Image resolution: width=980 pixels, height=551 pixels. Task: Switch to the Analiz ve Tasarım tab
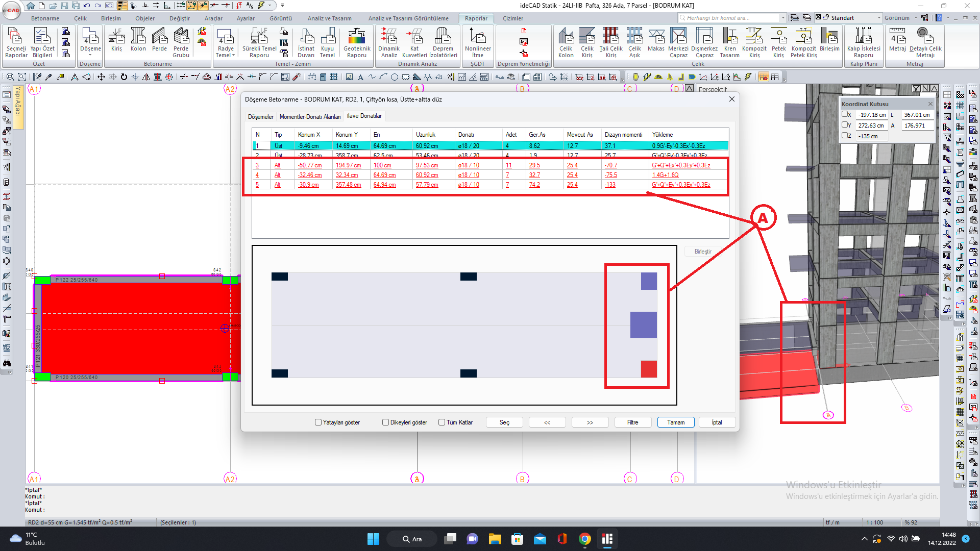pyautogui.click(x=329, y=18)
